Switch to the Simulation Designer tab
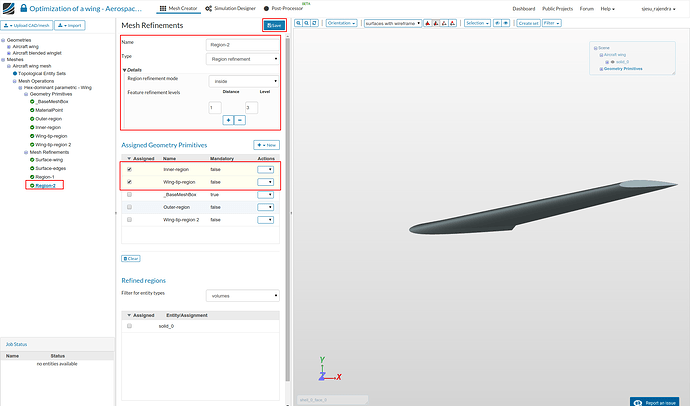The image size is (690, 406). [x=231, y=8]
